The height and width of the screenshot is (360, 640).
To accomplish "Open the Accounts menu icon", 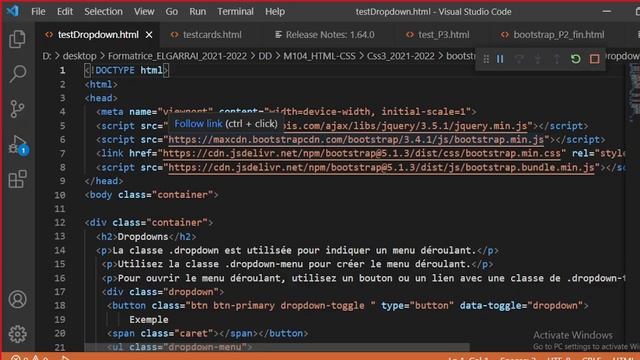I will click(18, 300).
